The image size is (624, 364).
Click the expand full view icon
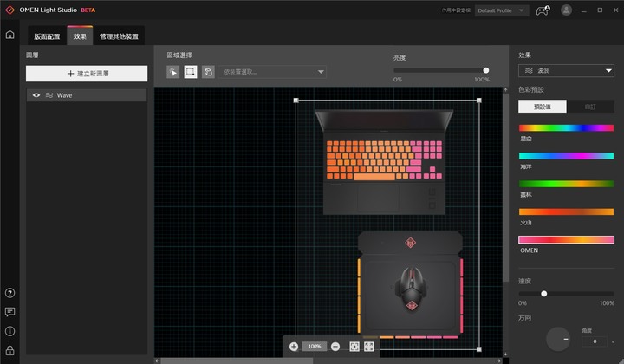[369, 347]
